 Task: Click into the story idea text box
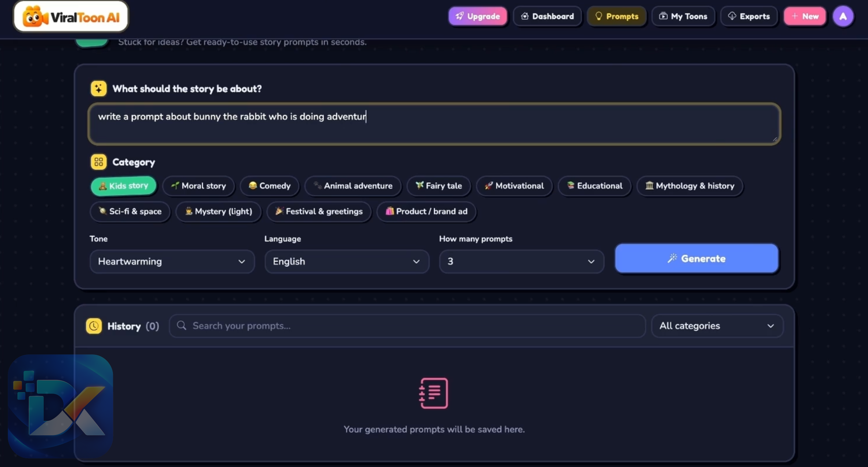pyautogui.click(x=434, y=124)
